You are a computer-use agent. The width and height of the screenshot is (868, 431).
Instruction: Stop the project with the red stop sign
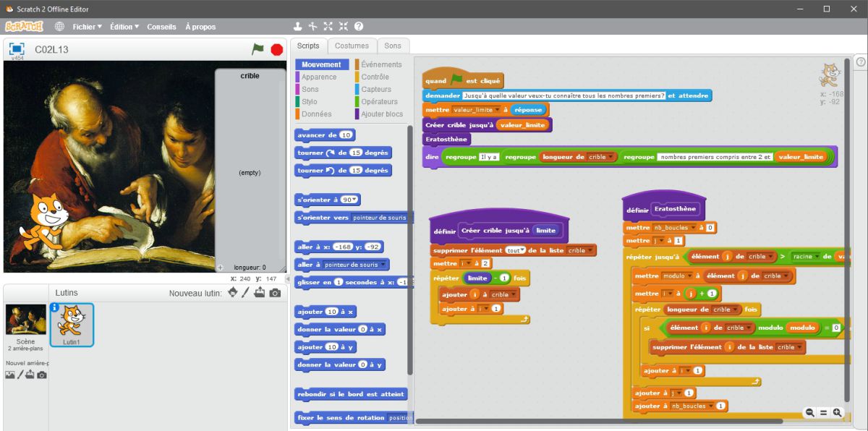click(x=276, y=49)
